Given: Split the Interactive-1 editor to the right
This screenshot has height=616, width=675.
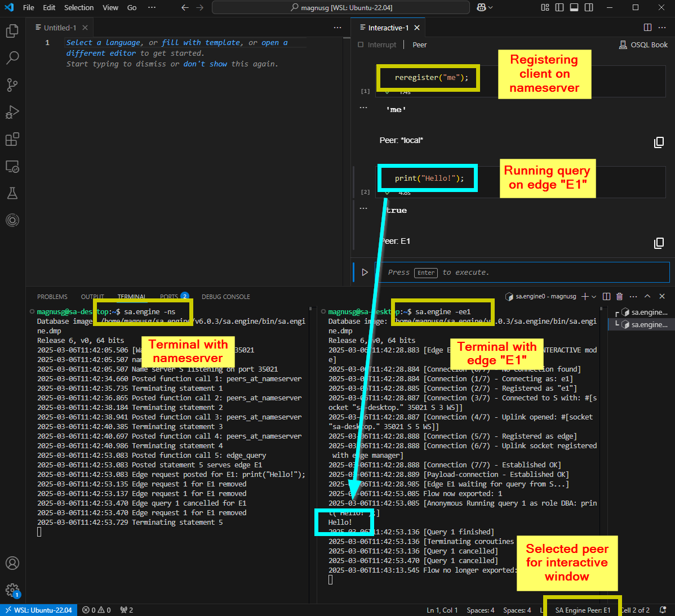Looking at the screenshot, I should (x=647, y=28).
